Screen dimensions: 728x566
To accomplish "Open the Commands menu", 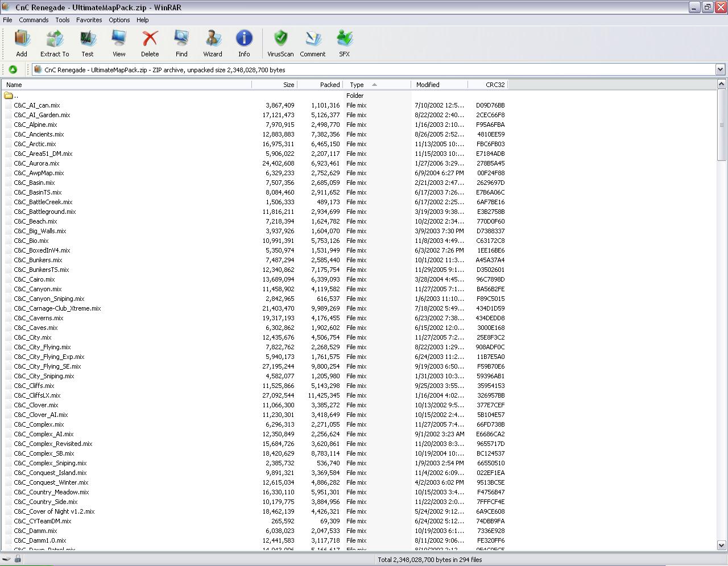I will coord(34,20).
